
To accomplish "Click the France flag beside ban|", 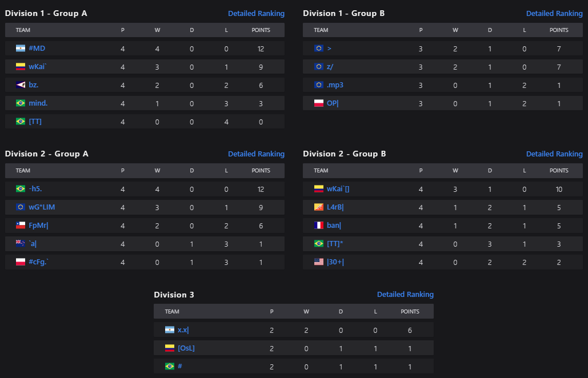I will point(319,225).
